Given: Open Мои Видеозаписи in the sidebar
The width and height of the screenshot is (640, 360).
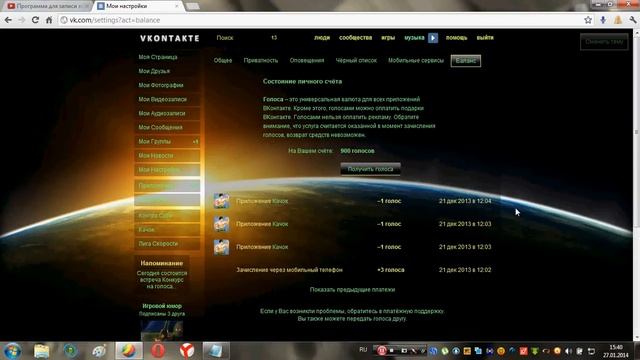Looking at the screenshot, I should point(167,99).
